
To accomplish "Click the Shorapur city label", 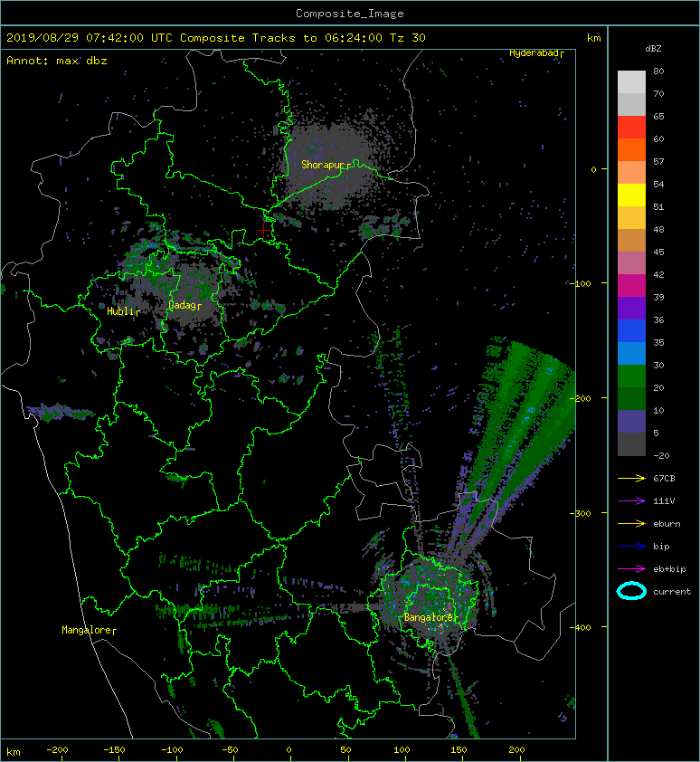I will click(326, 165).
